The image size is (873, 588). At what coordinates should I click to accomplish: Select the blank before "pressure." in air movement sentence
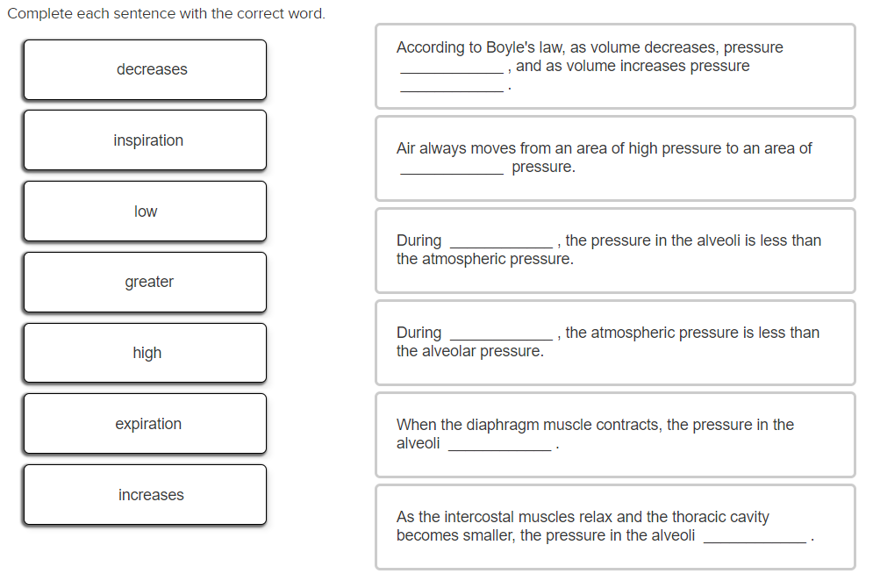coord(452,169)
